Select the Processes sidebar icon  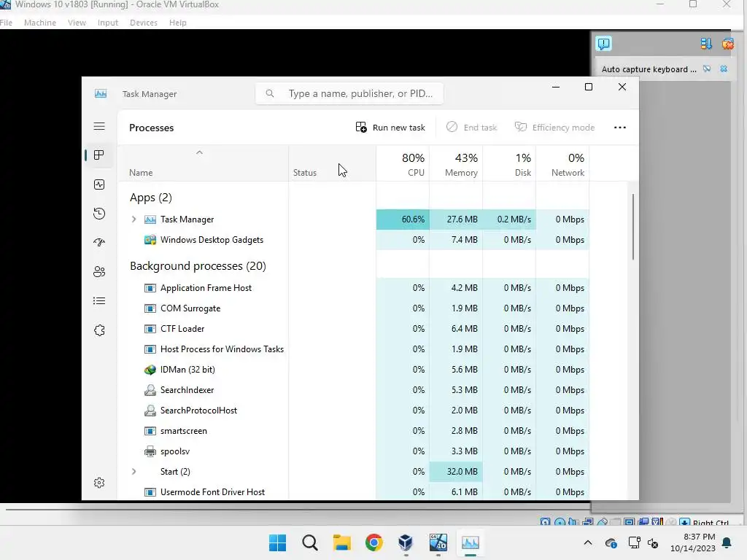[x=99, y=155]
